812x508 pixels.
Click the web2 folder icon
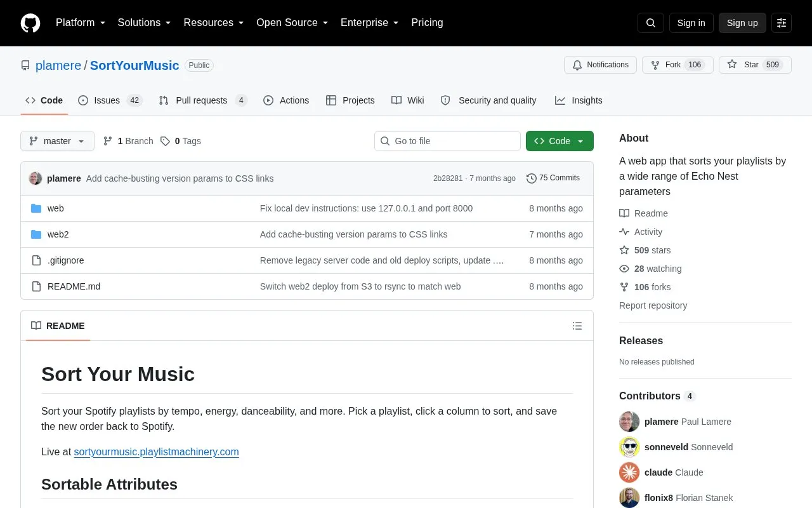click(36, 234)
